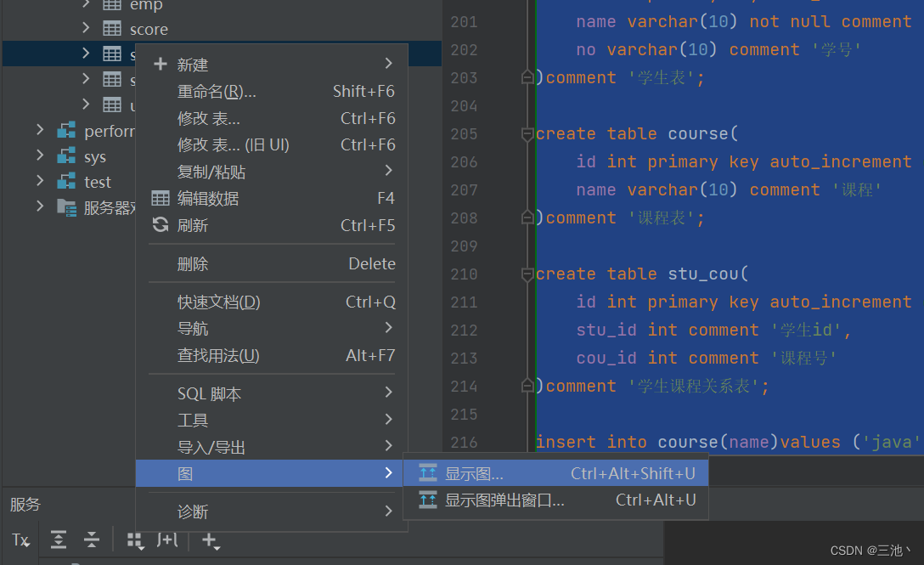Click the 编辑数据 table icon
Viewport: 924px width, 565px height.
click(161, 198)
